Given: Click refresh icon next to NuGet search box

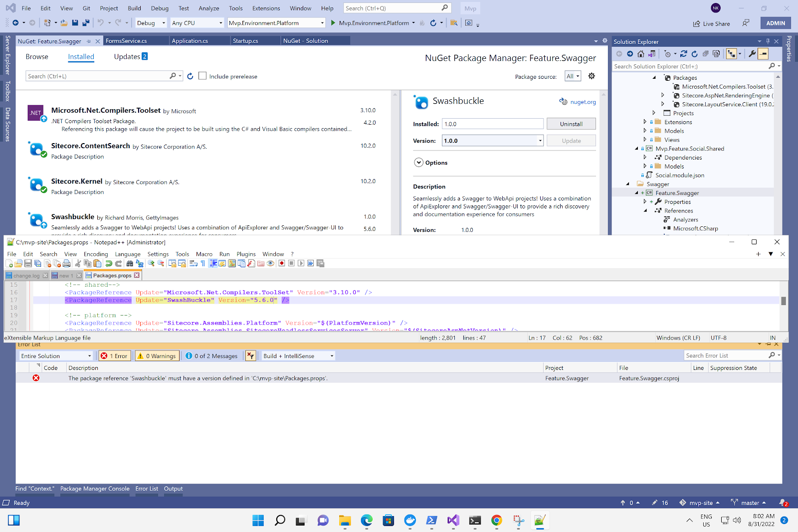Looking at the screenshot, I should pos(190,76).
